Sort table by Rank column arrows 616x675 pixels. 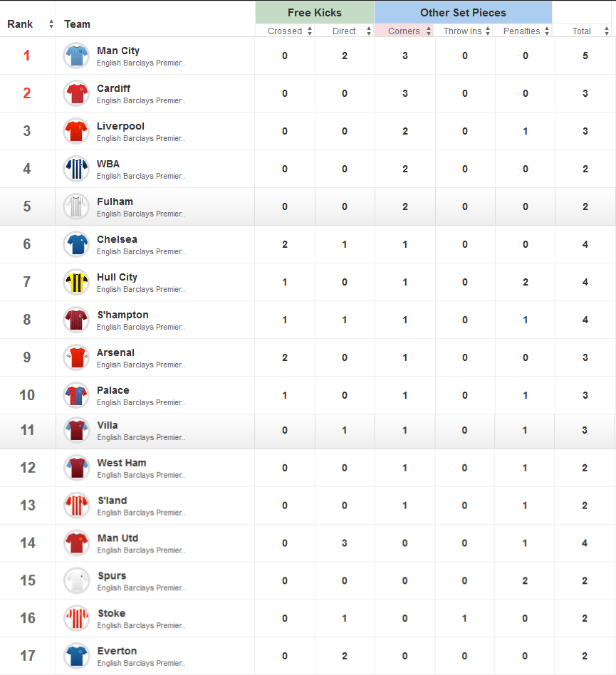(x=51, y=24)
